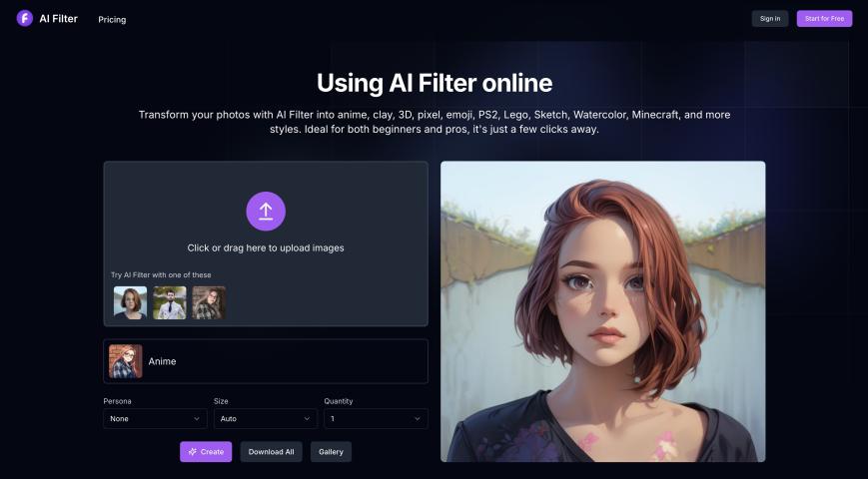Click the purple AI Filter logo icon
This screenshot has width=868, height=479.
click(x=25, y=18)
